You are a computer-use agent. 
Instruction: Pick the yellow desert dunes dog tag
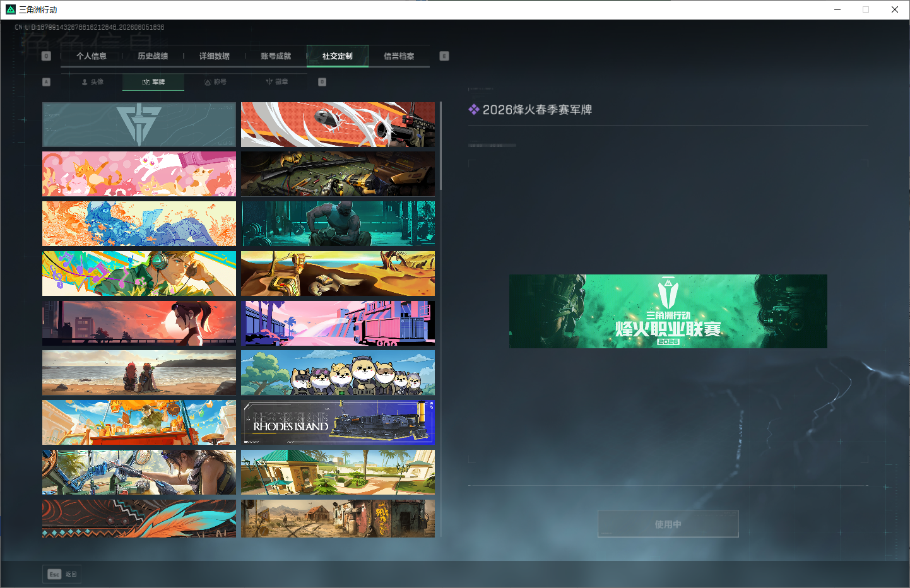click(x=338, y=273)
